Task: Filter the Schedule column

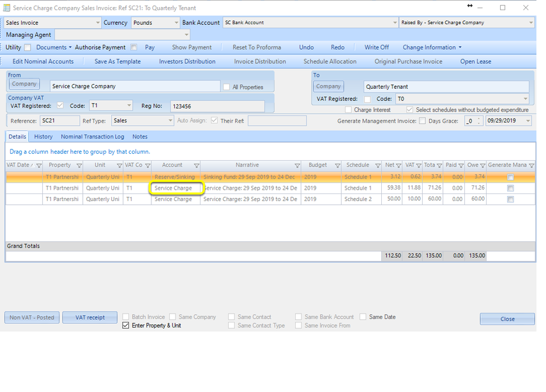Action: coord(378,165)
